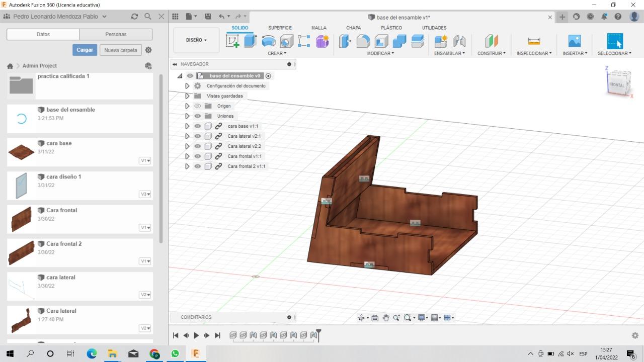Image resolution: width=644 pixels, height=362 pixels.
Task: Open the DISEÑO workspace dropdown
Action: pyautogui.click(x=196, y=40)
